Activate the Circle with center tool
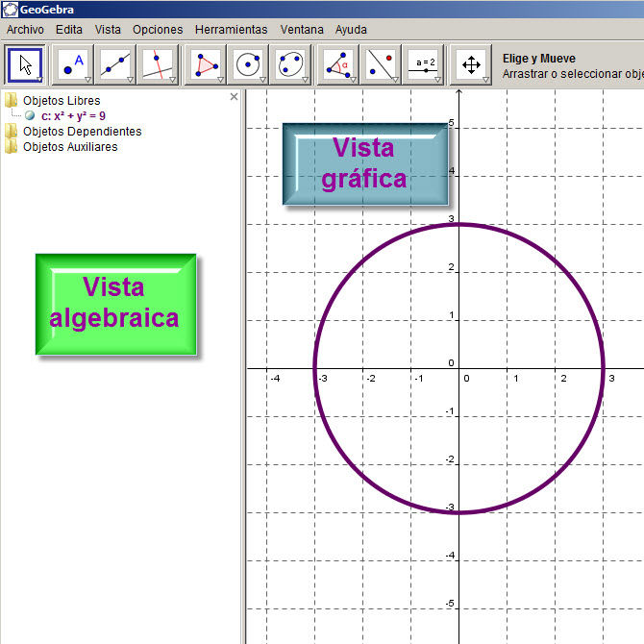The width and height of the screenshot is (644, 644). 249,64
